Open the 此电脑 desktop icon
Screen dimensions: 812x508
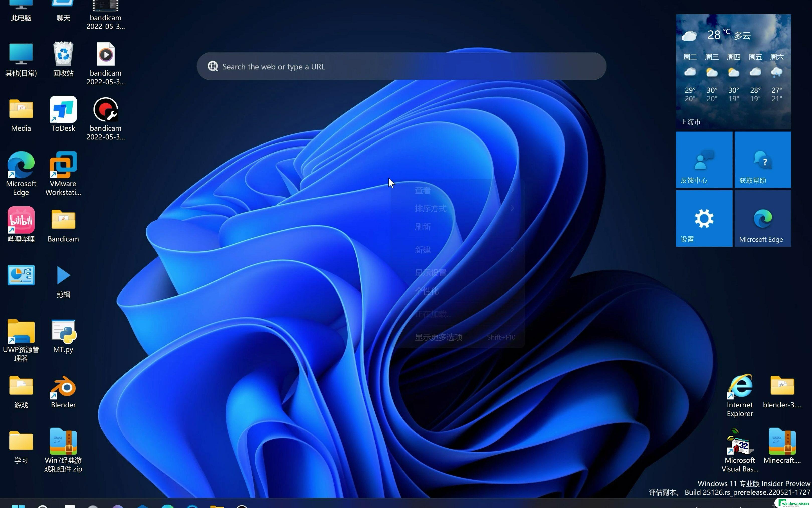coord(21,11)
